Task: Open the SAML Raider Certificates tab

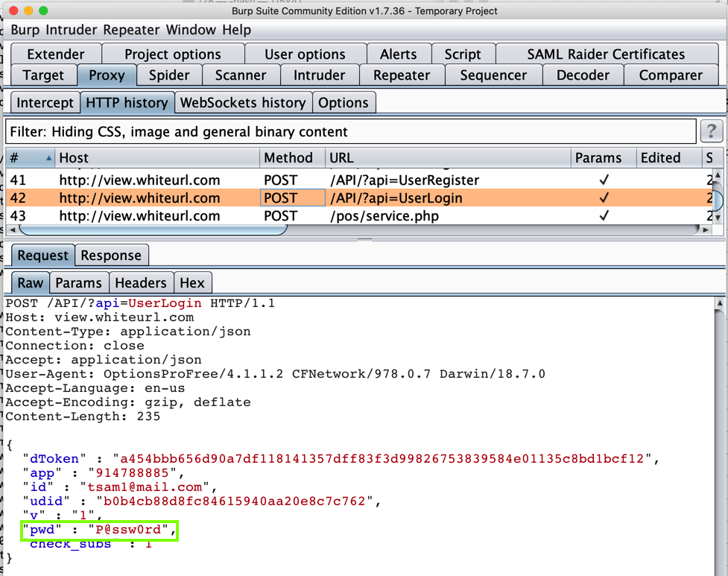Action: [605, 54]
